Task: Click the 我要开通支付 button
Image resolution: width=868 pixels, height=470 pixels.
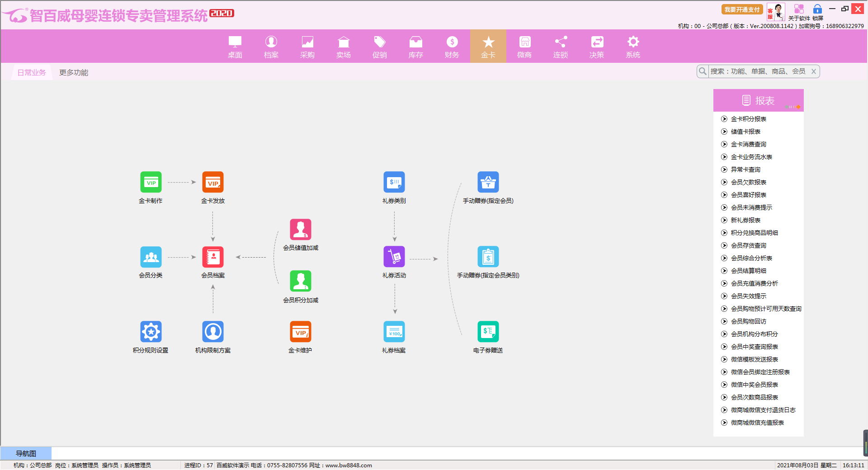Action: (x=742, y=9)
